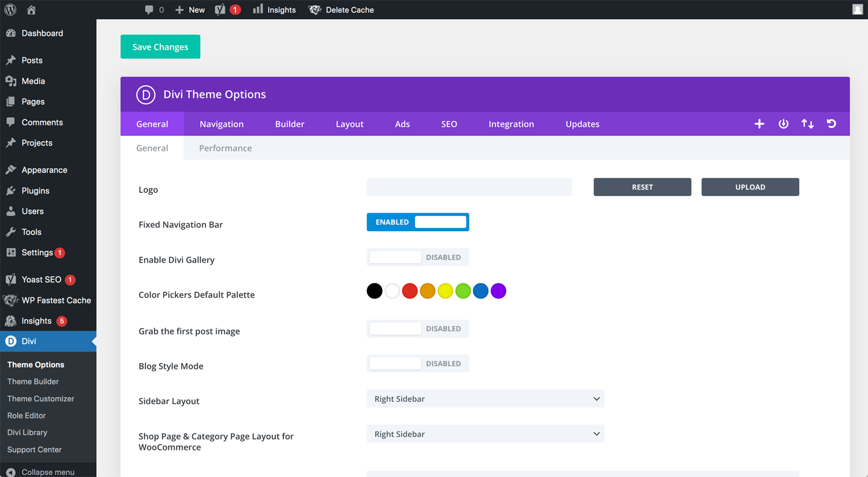Enable Grab the first post image
868x477 pixels.
point(418,328)
